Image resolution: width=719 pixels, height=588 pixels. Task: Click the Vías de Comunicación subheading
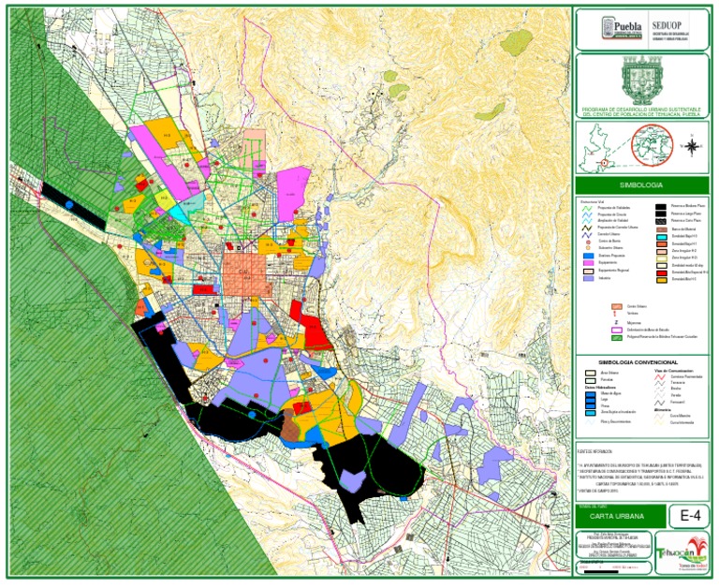pos(674,370)
